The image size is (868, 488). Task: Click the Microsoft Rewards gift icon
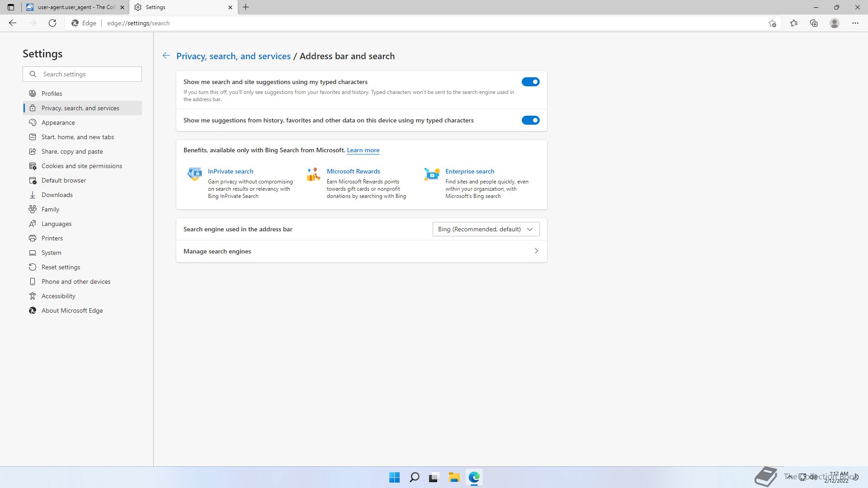click(x=313, y=174)
